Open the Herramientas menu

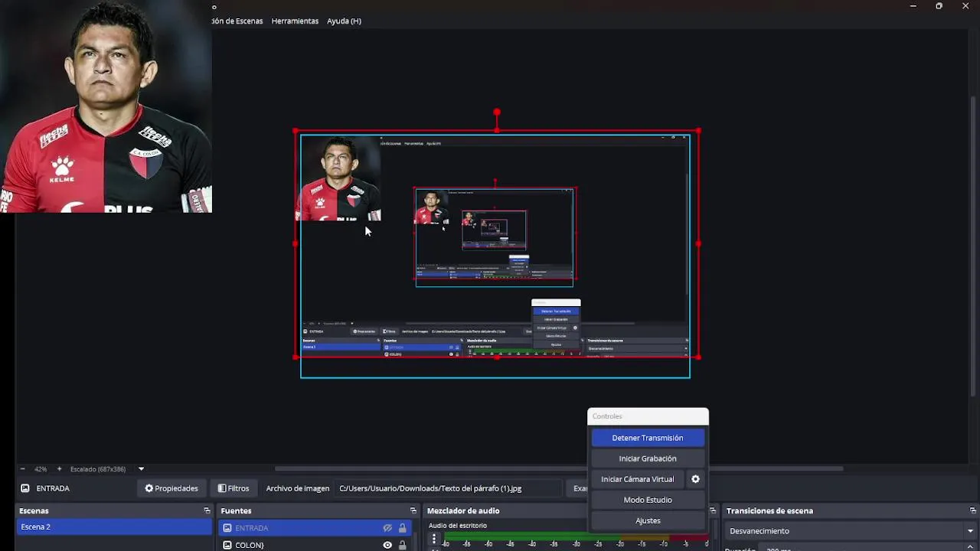(295, 21)
